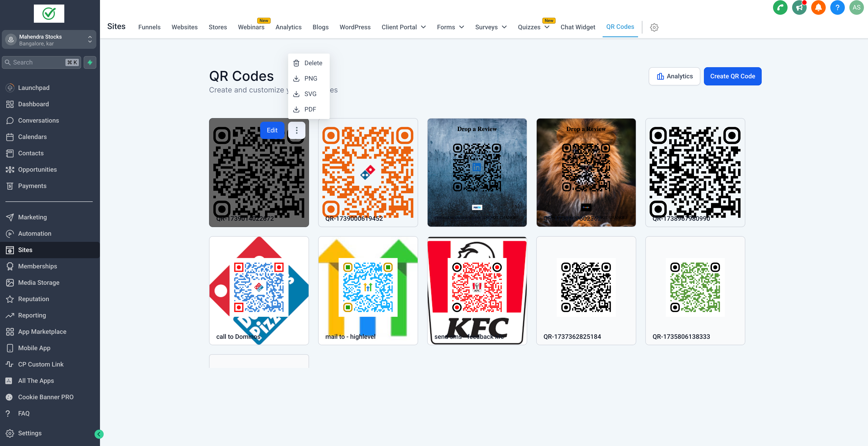Image resolution: width=868 pixels, height=446 pixels.
Task: Open the three-dot menu on first QR card
Action: [x=297, y=130]
